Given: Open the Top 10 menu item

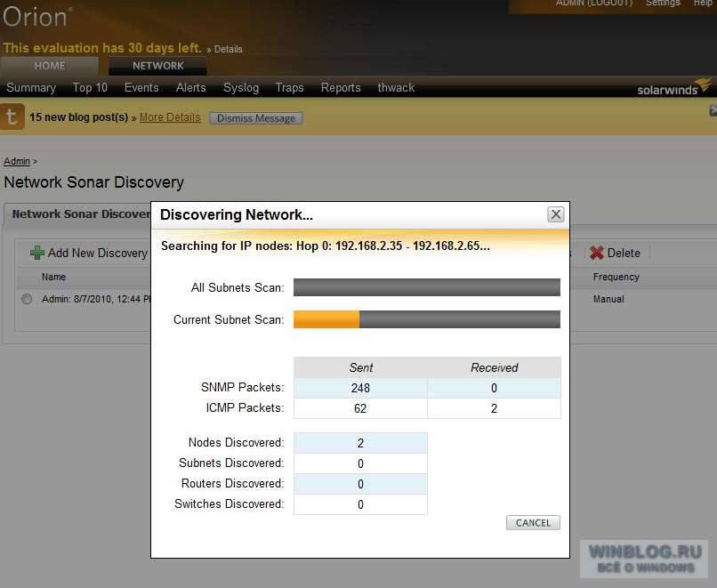Looking at the screenshot, I should (x=90, y=87).
